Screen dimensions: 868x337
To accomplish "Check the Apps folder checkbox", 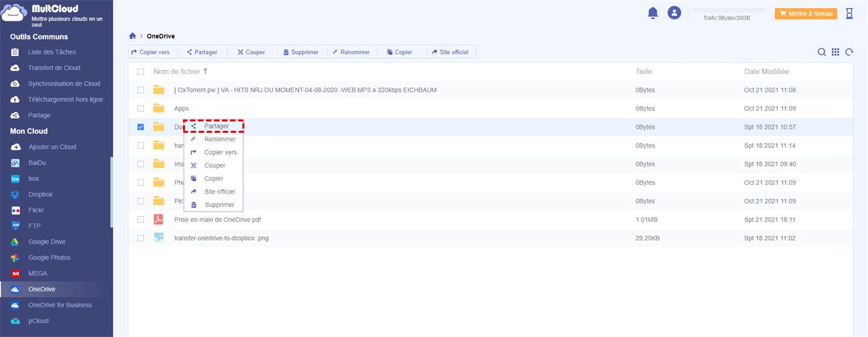I will 140,108.
